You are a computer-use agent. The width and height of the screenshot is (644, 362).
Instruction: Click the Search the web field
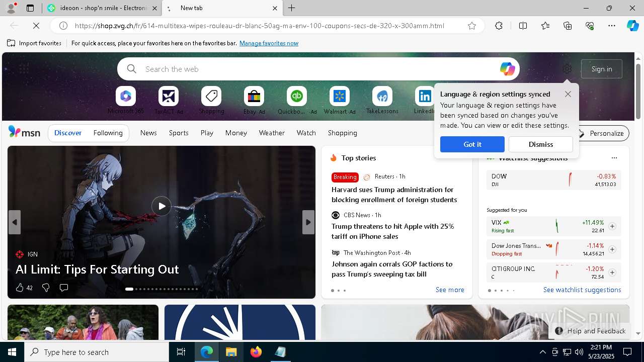318,69
